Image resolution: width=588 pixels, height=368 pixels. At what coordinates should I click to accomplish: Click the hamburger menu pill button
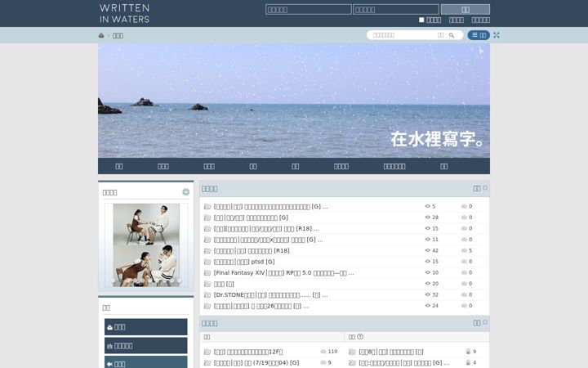[x=479, y=35]
